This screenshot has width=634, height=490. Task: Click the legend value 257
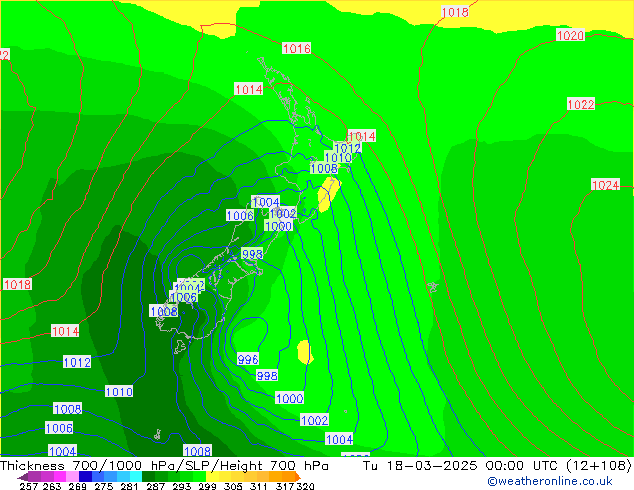(29, 486)
